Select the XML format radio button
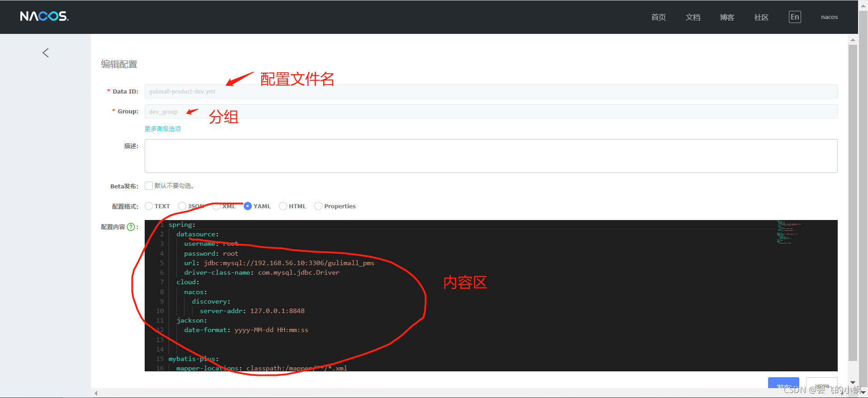The image size is (868, 398). (217, 206)
